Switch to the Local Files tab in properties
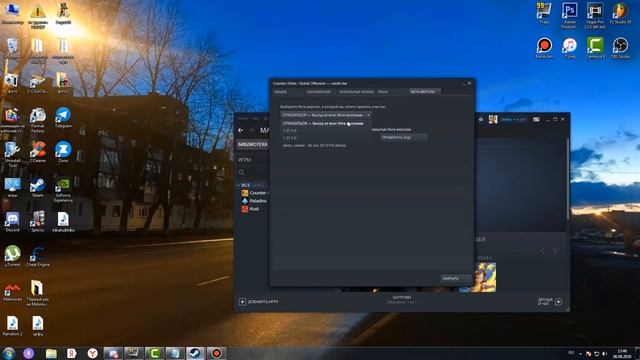Viewport: 640px width, 360px height. pos(356,92)
